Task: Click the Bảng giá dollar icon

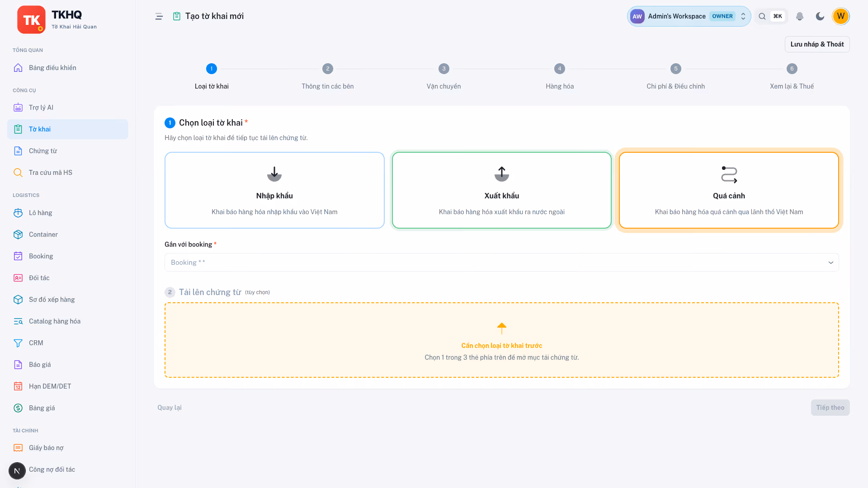Action: (18, 408)
